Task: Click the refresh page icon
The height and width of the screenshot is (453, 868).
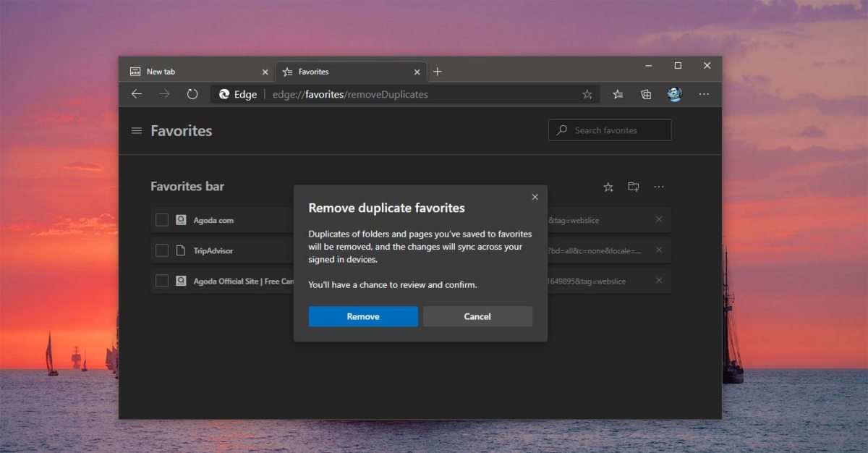Action: click(192, 94)
